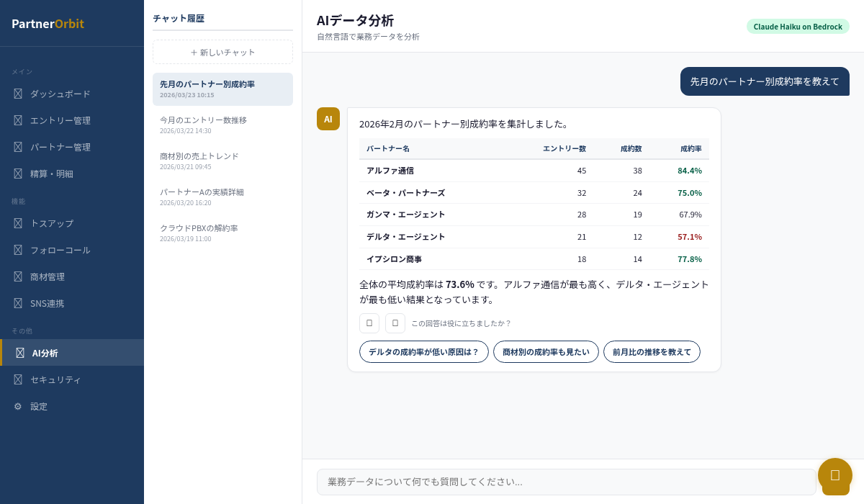Go to 商材管理 in the sidebar

[x=48, y=276]
